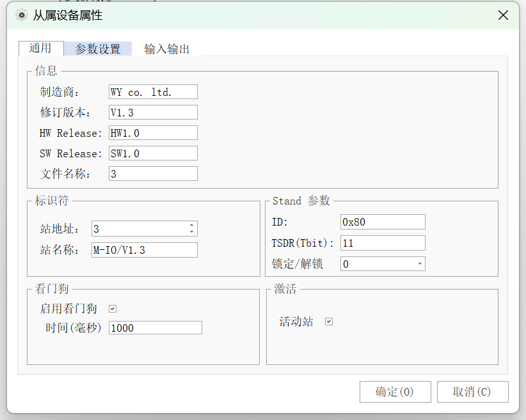
Task: Toggle the 启用看门狗 checkbox
Action: tap(113, 309)
